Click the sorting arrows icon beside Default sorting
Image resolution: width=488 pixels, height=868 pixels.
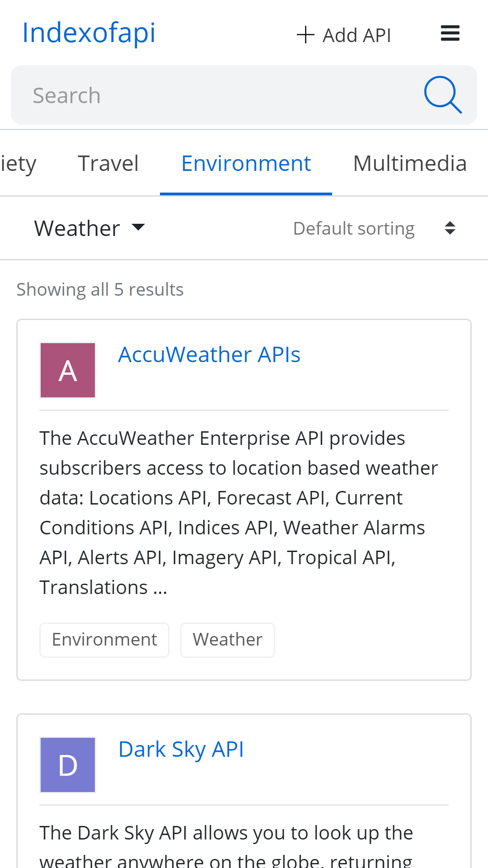450,228
